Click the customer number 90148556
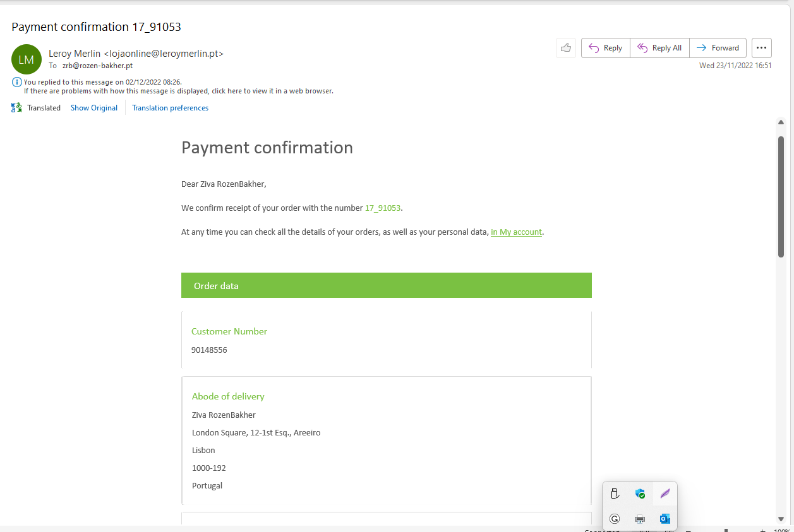Image resolution: width=794 pixels, height=532 pixels. point(209,350)
